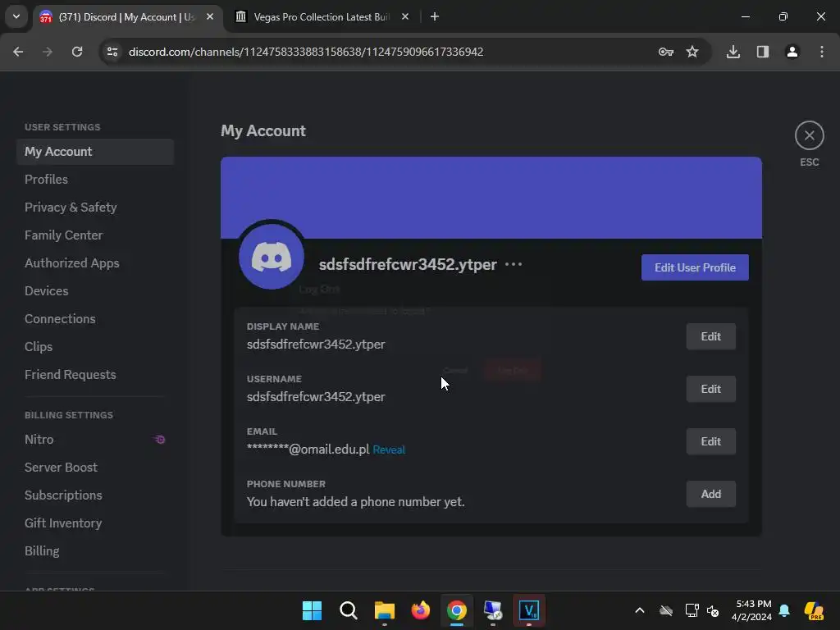Click the blue profile banner
840x630 pixels.
click(x=491, y=198)
